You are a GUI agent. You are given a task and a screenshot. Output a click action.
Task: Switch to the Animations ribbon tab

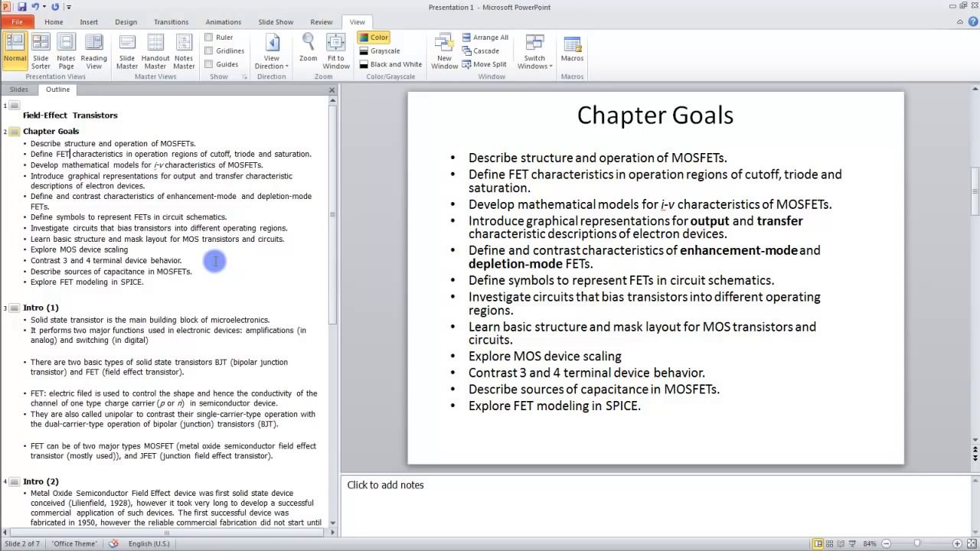(223, 22)
